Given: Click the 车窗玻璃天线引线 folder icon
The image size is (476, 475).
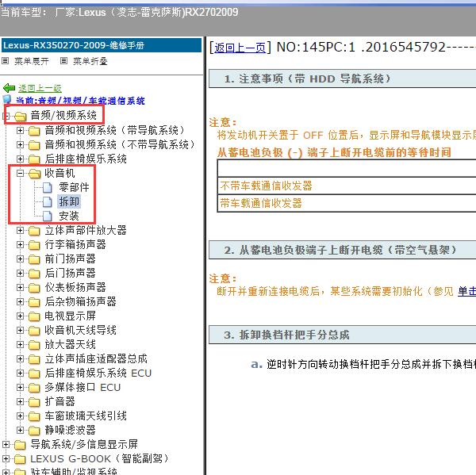Looking at the screenshot, I should point(34,416).
